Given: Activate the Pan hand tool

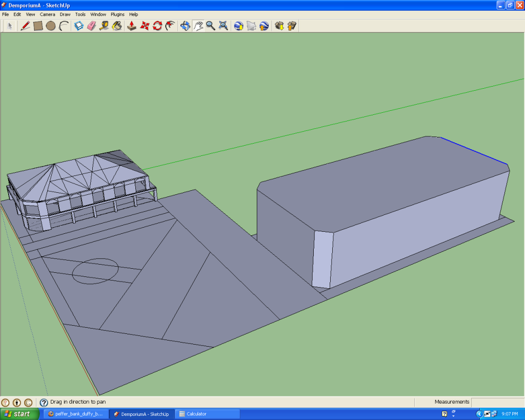Looking at the screenshot, I should [198, 26].
